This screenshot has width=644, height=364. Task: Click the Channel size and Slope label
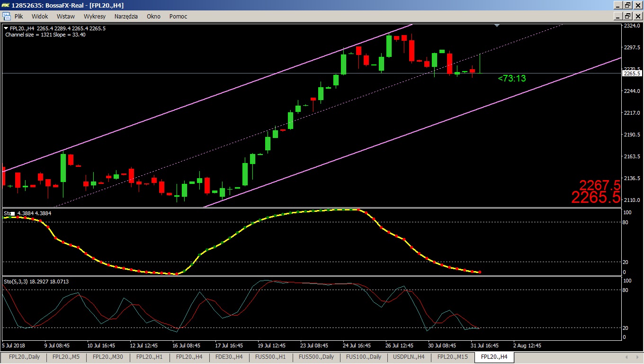(45, 35)
